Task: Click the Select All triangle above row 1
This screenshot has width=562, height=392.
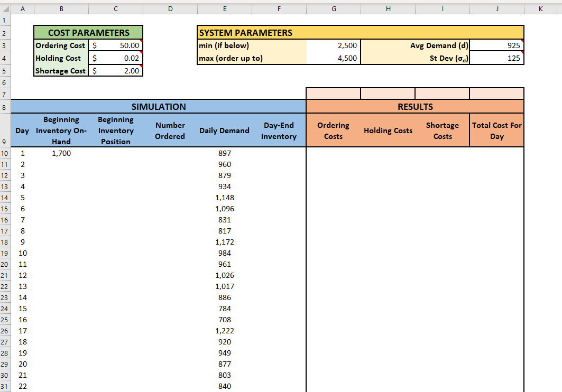Action: 5,8
